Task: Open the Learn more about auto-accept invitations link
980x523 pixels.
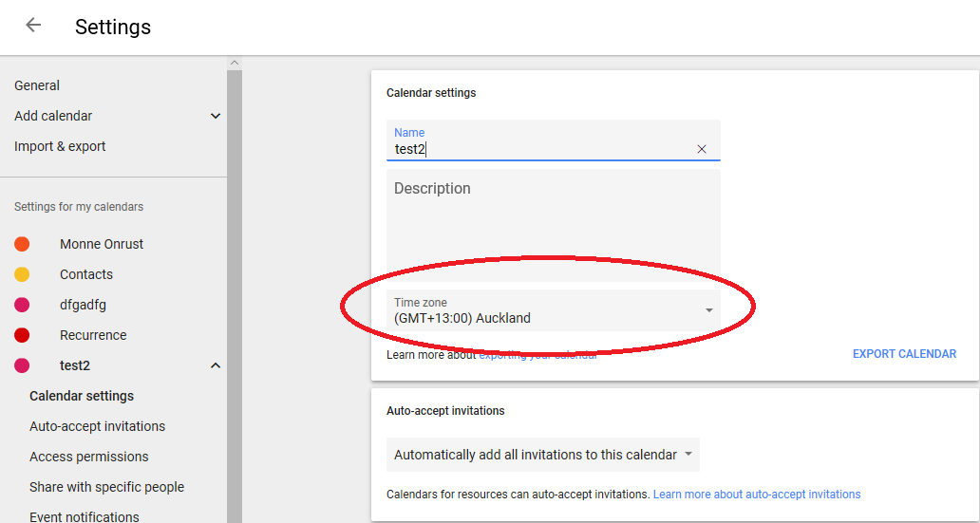Action: (x=757, y=495)
